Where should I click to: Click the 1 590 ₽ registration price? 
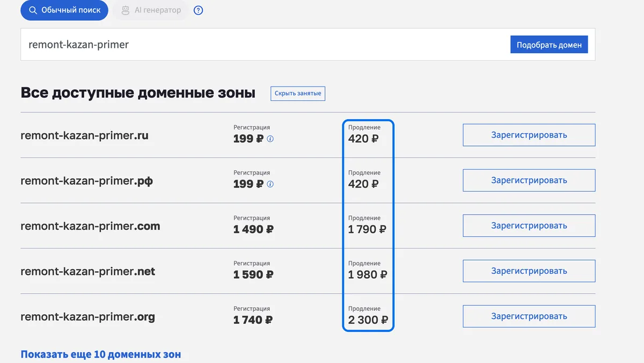click(253, 275)
